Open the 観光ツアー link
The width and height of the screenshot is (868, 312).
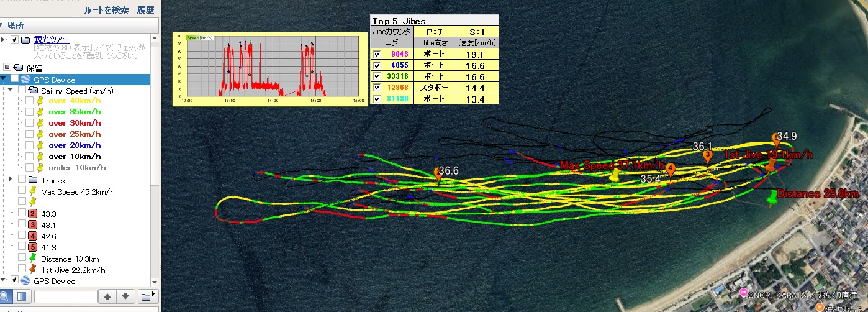coord(52,40)
